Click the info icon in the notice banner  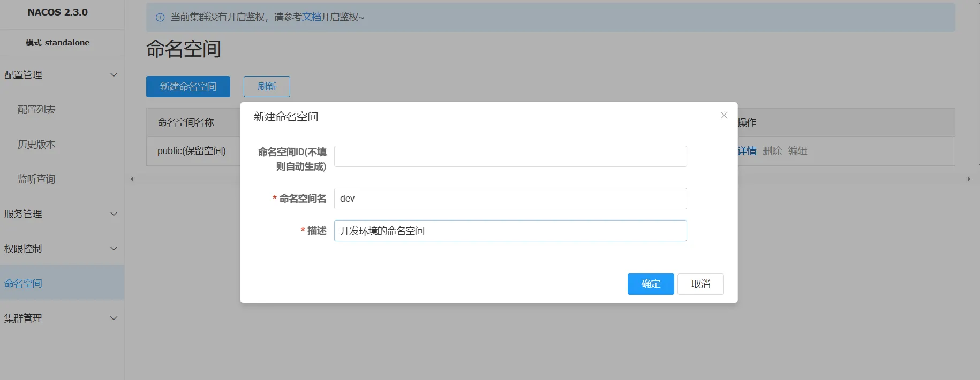tap(160, 18)
